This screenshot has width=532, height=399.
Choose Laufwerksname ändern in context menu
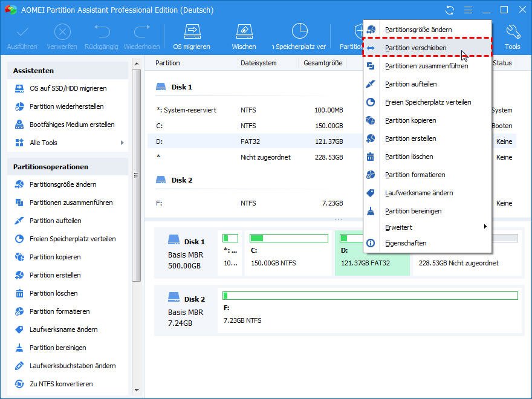click(427, 193)
